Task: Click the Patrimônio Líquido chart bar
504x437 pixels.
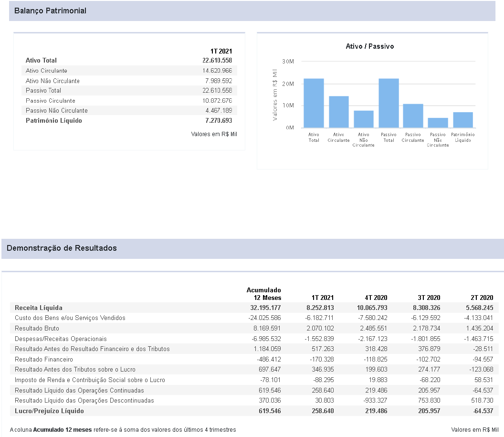Action: 462,120
